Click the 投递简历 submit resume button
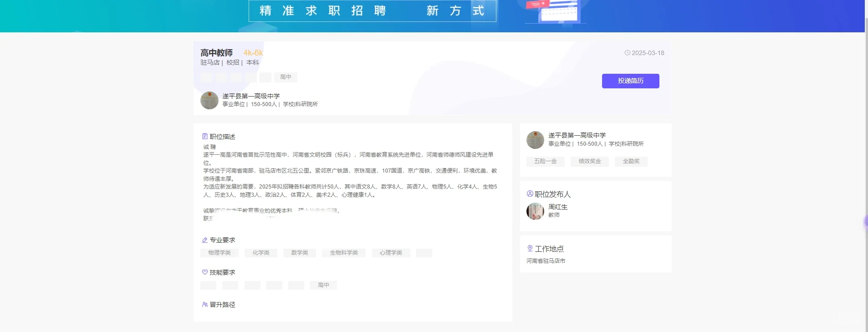The width and height of the screenshot is (868, 332). (x=630, y=81)
